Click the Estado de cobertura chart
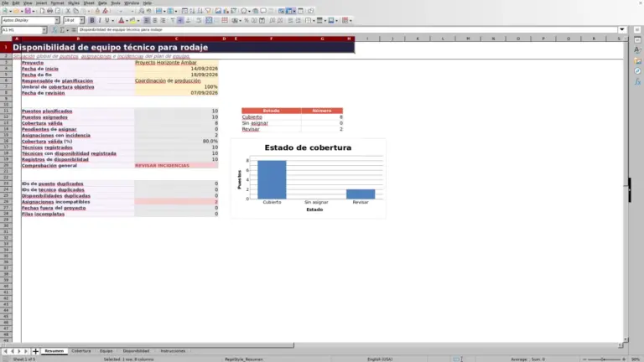The height and width of the screenshot is (362, 644). coord(308,178)
